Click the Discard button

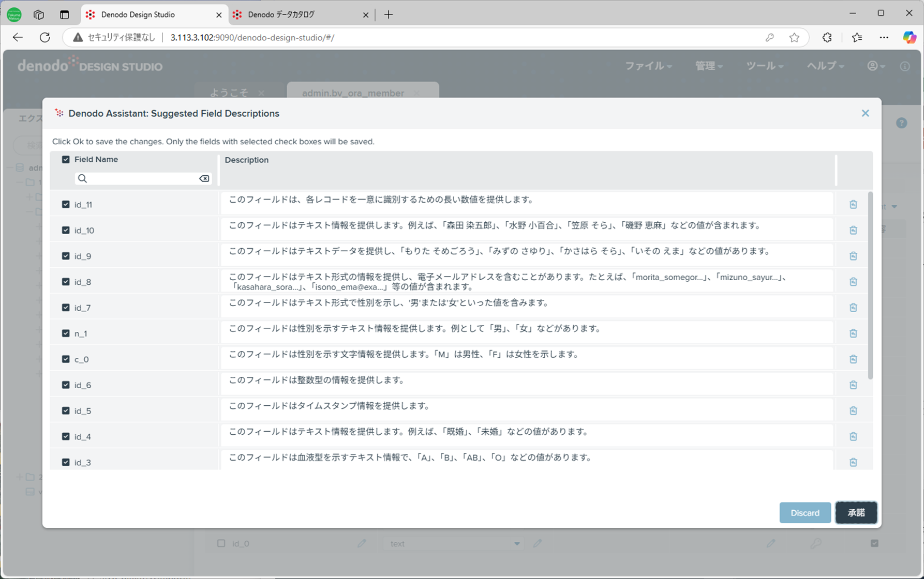(x=805, y=512)
